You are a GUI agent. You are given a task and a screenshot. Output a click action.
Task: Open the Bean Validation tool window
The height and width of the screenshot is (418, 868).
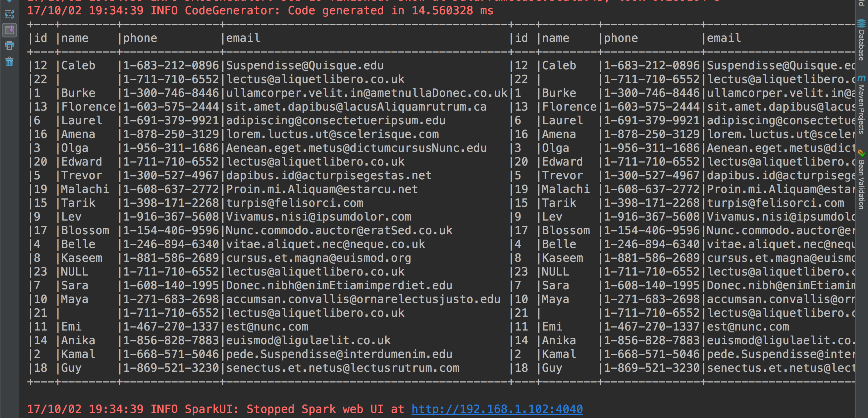tap(861, 180)
